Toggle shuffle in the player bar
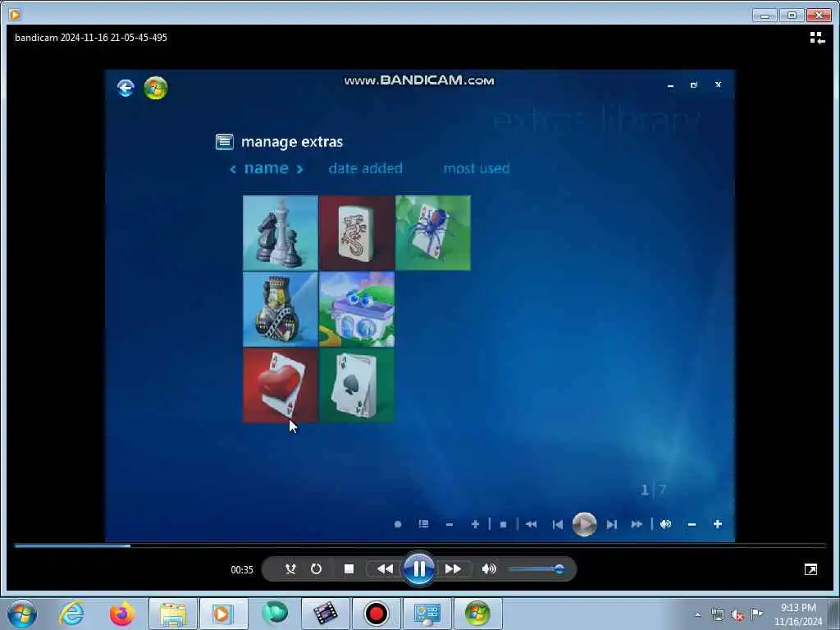The height and width of the screenshot is (630, 840). pyautogui.click(x=290, y=569)
